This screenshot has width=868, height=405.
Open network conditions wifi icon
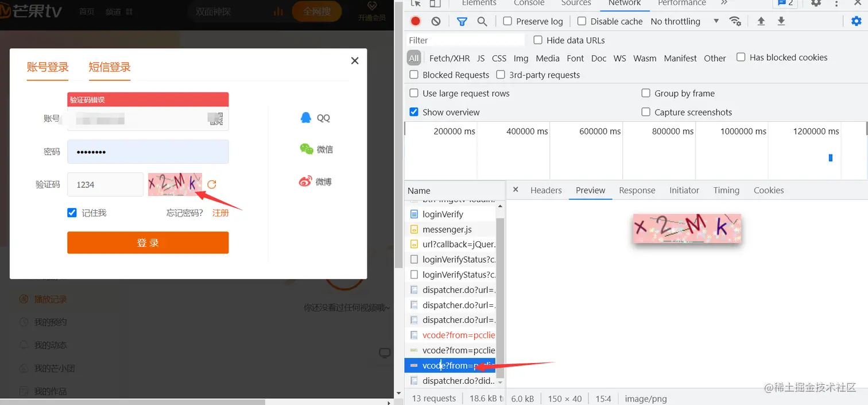pos(735,21)
